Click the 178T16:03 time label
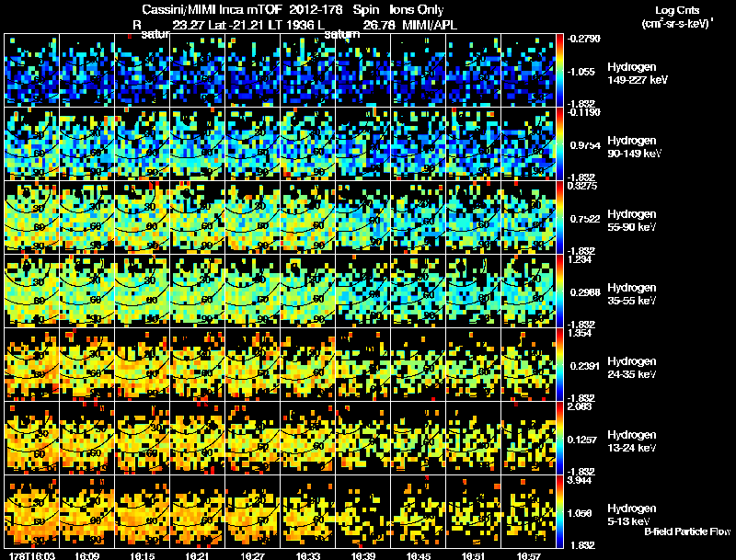The width and height of the screenshot is (736, 560). click(x=32, y=555)
